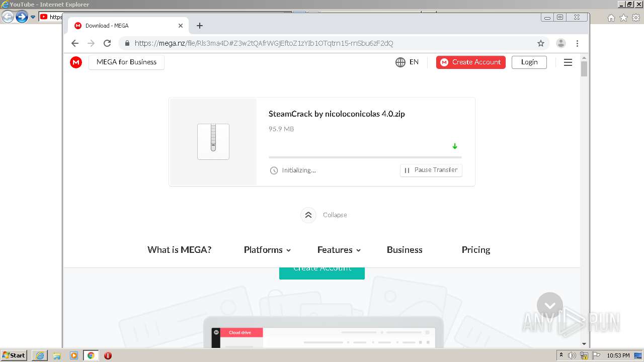
Task: Click the round gray scroll-down chevron button
Action: pyautogui.click(x=550, y=305)
